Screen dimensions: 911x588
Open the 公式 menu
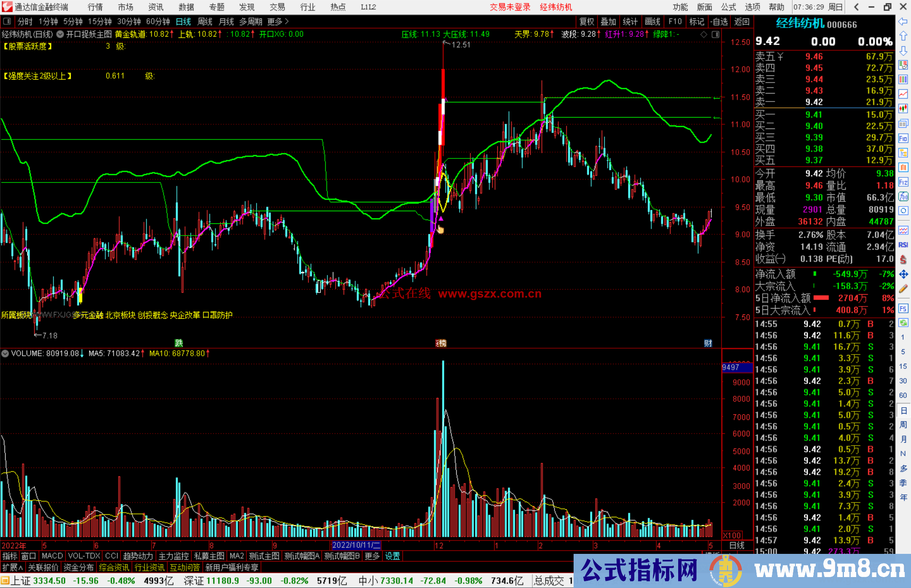coord(728,7)
